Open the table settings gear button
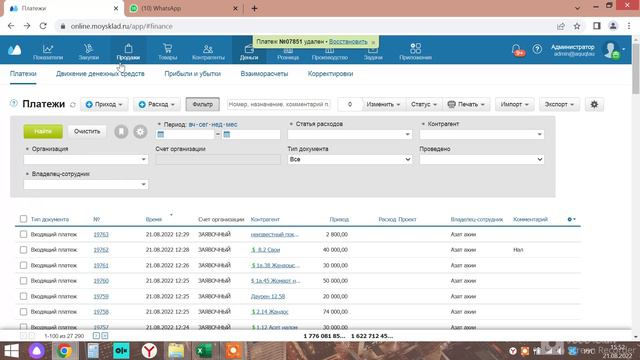Image resolution: width=640 pixels, height=360 pixels. 594,104
